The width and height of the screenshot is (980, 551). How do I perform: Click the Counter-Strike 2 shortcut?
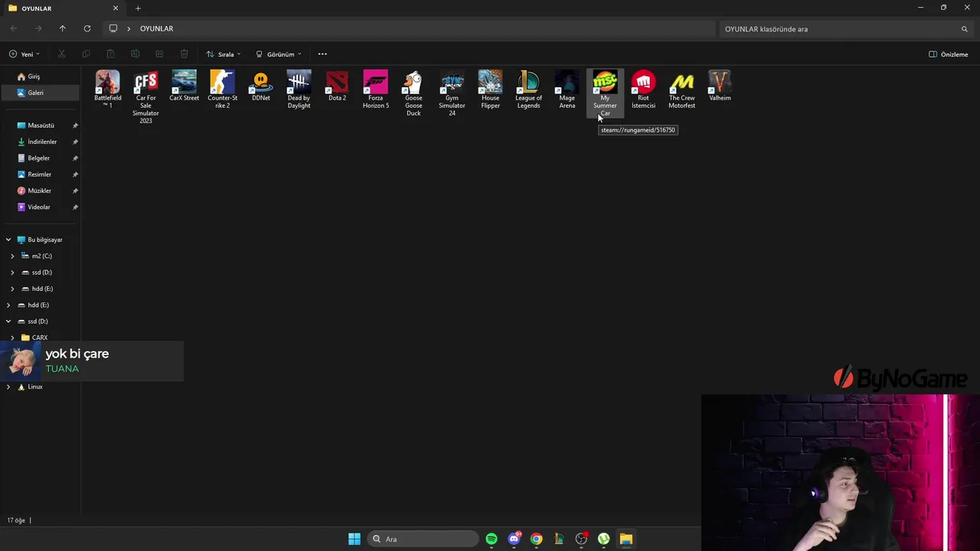pos(222,90)
